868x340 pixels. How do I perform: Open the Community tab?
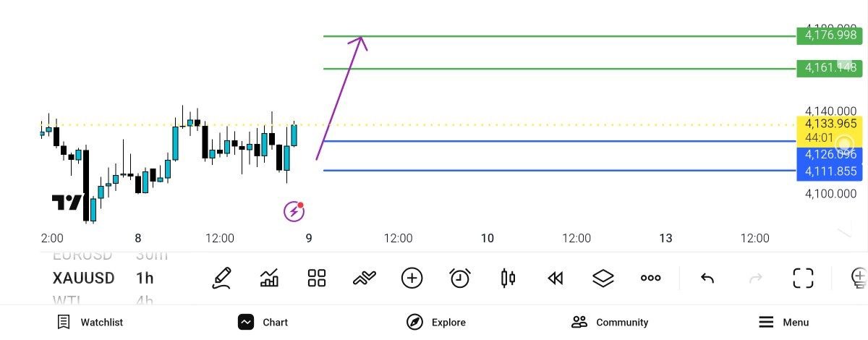[x=610, y=322]
